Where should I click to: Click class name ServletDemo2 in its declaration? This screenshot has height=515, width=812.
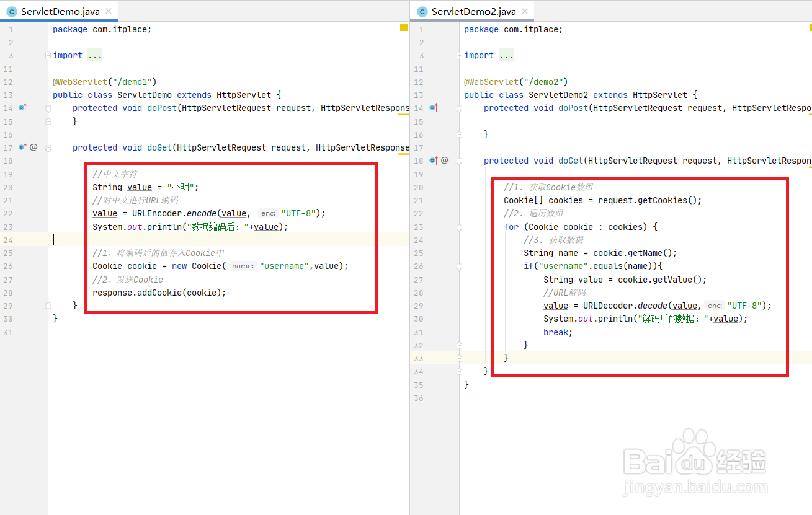click(558, 95)
